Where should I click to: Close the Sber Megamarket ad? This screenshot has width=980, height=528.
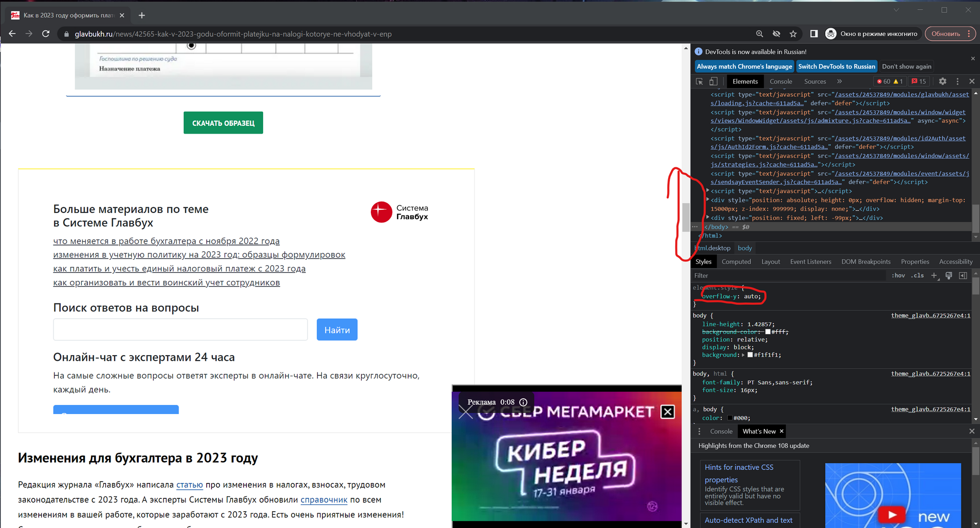point(668,411)
